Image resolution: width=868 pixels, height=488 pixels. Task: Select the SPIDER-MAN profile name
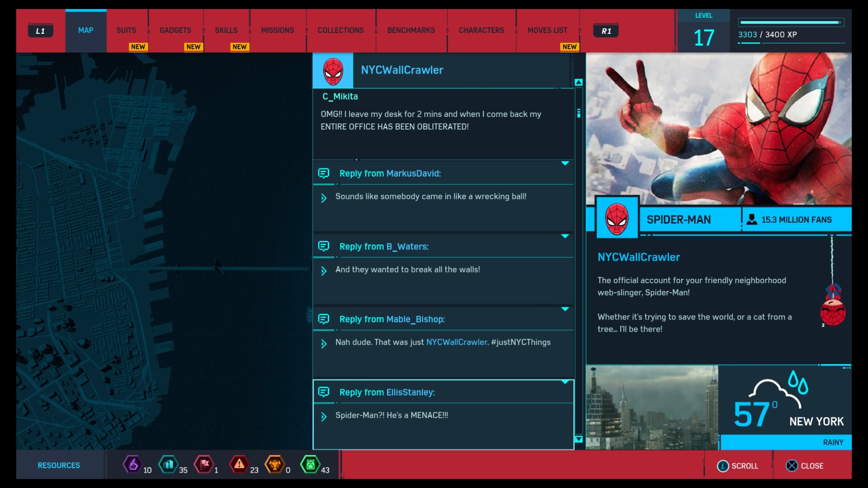point(679,220)
